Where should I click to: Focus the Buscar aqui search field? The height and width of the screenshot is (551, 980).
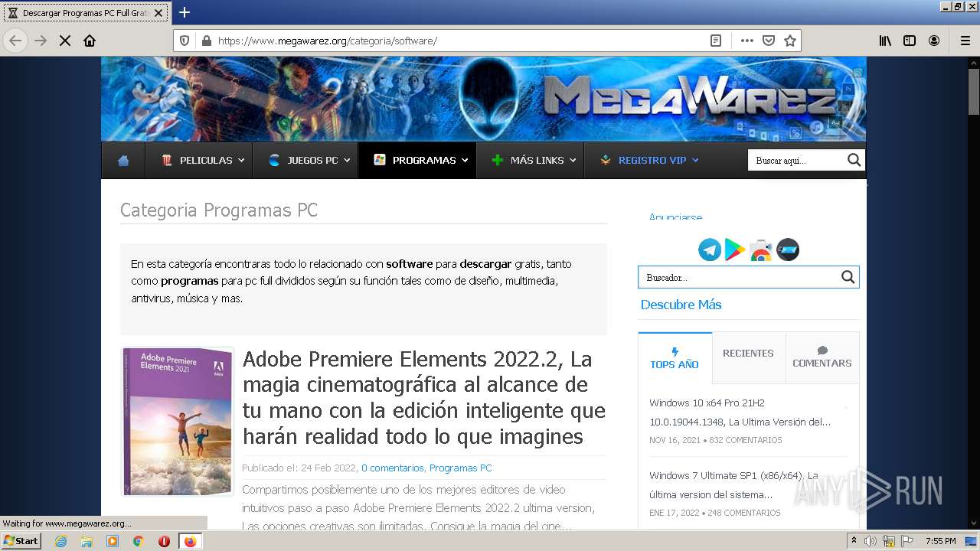coord(797,160)
